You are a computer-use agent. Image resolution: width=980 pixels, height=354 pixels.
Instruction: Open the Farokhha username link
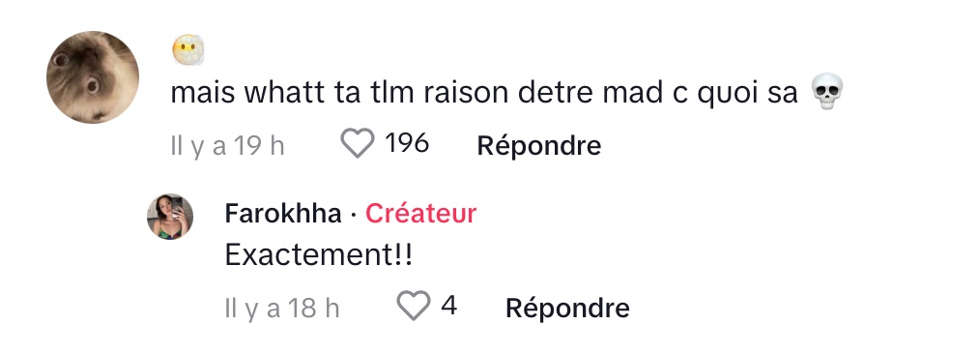(283, 214)
